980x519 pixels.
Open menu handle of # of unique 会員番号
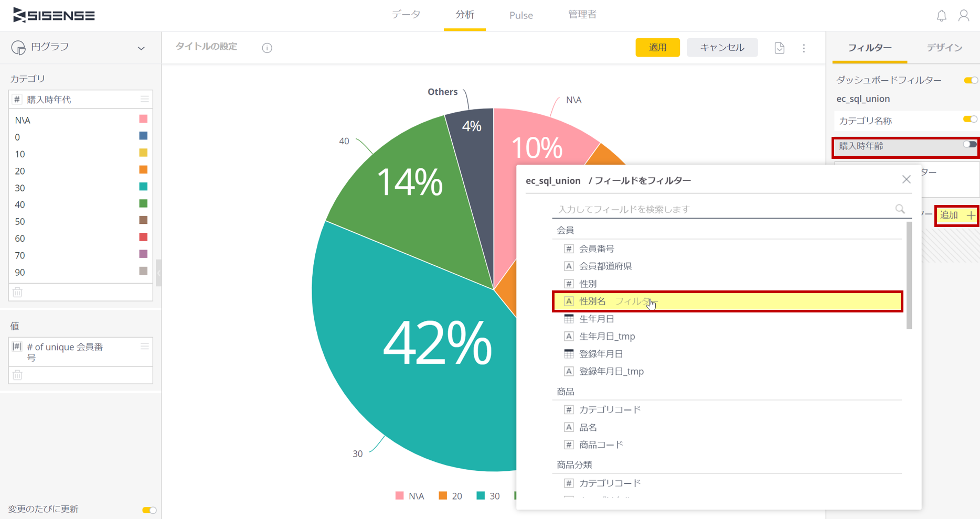[145, 347]
